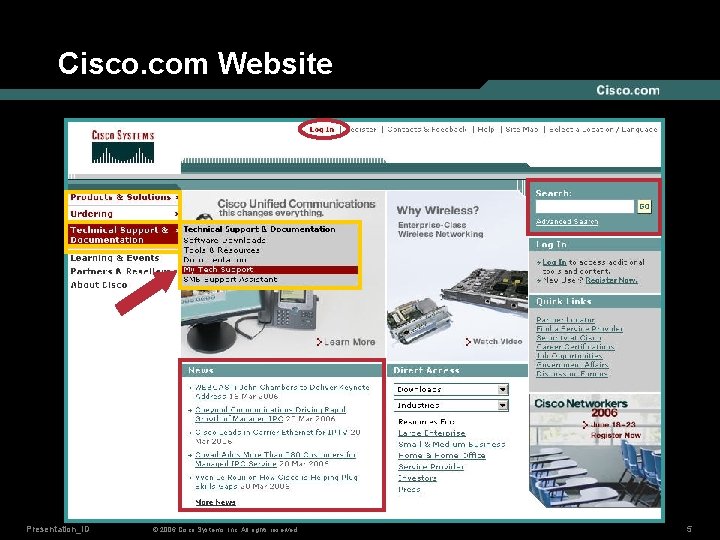Viewport: 720px width, 540px height.
Task: Click the Log In link in top navigation
Action: pyautogui.click(x=321, y=129)
